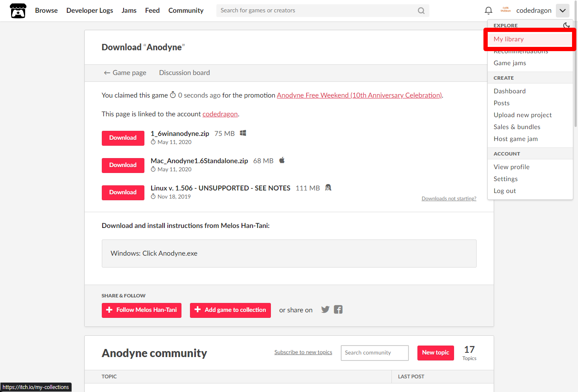Screen dimensions: 578x392
Task: Click the Apple platform icon
Action: pyautogui.click(x=282, y=161)
